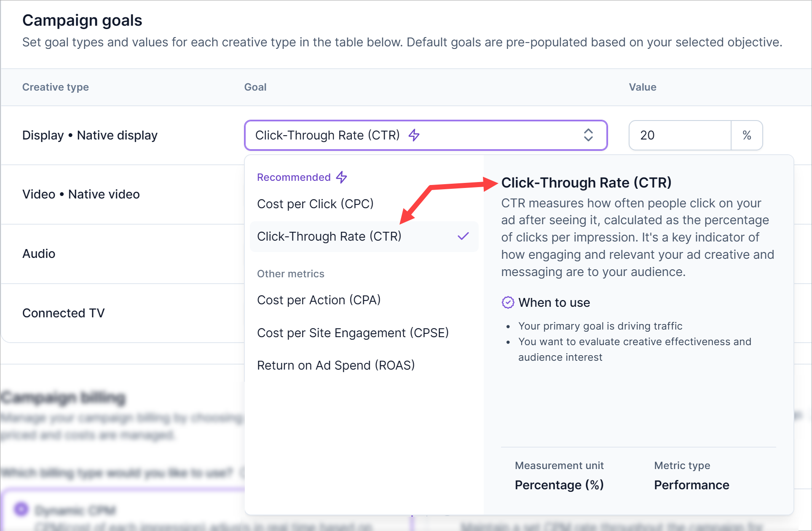812x531 pixels.
Task: Select Cost per Click (CPC) option
Action: click(315, 204)
